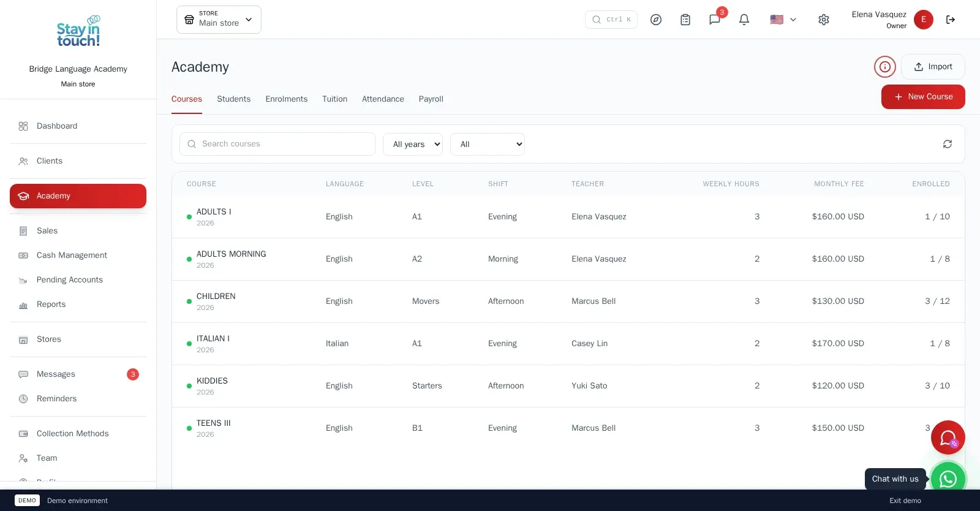Switch to the Tuition tab
Screen dimensions: 980x511
tap(334, 99)
